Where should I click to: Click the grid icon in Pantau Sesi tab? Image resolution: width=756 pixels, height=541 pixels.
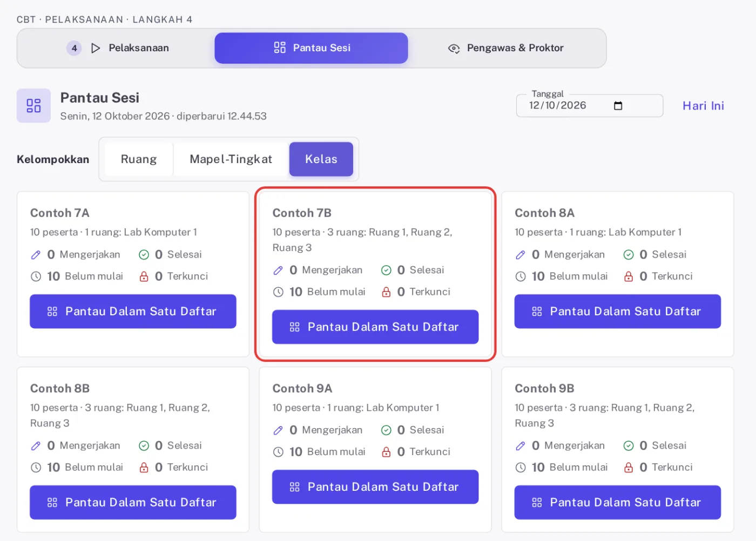(x=280, y=48)
